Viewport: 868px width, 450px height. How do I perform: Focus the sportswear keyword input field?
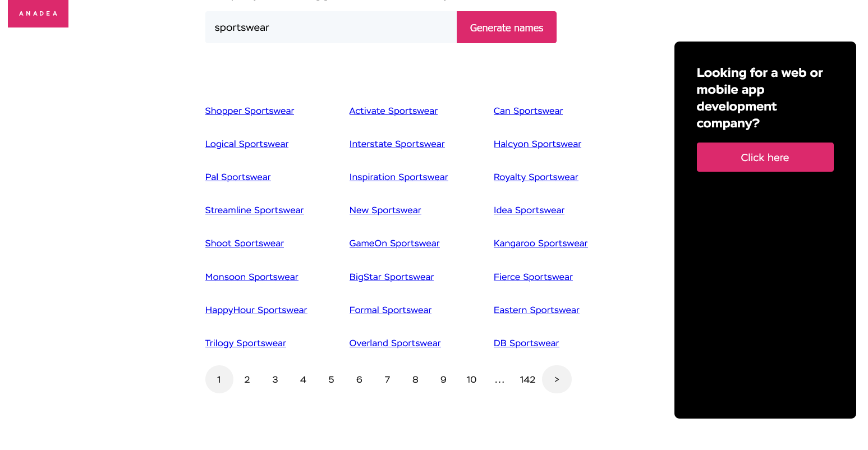coord(330,27)
